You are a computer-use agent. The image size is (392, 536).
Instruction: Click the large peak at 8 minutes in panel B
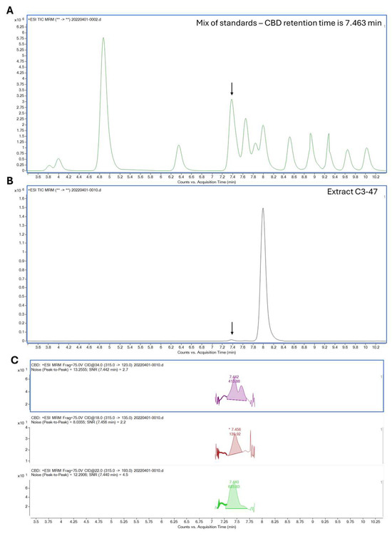263,274
